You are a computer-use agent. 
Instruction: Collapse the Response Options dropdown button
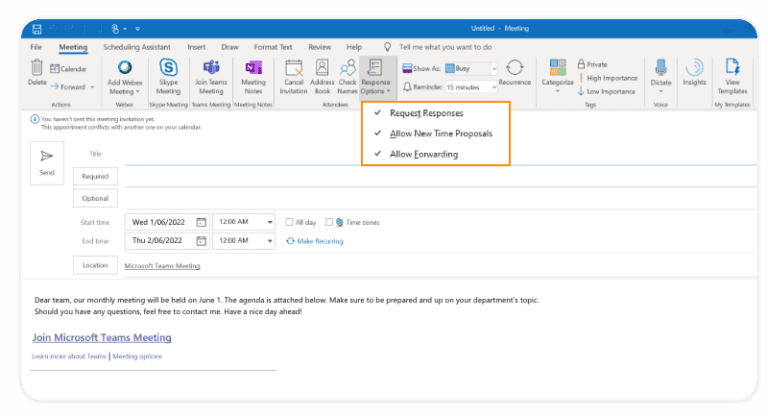click(x=376, y=77)
